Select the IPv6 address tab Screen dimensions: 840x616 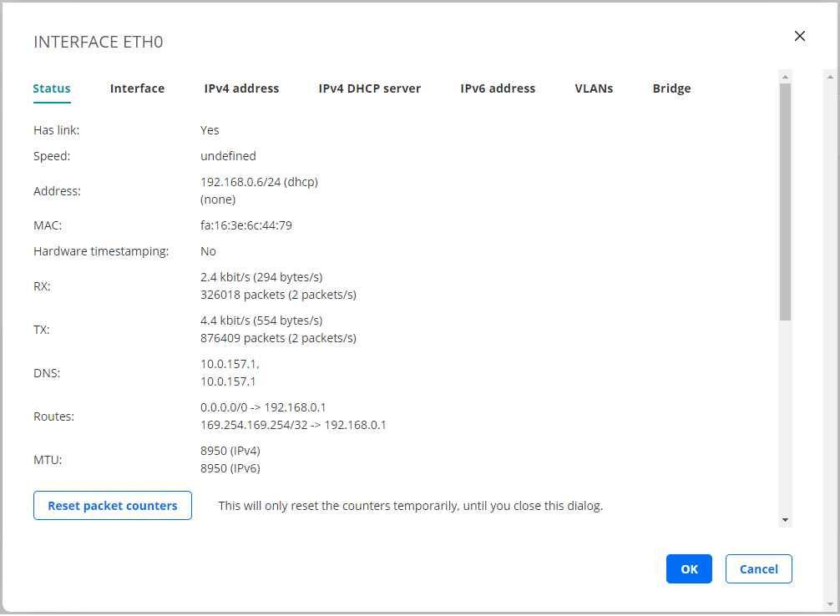point(498,88)
